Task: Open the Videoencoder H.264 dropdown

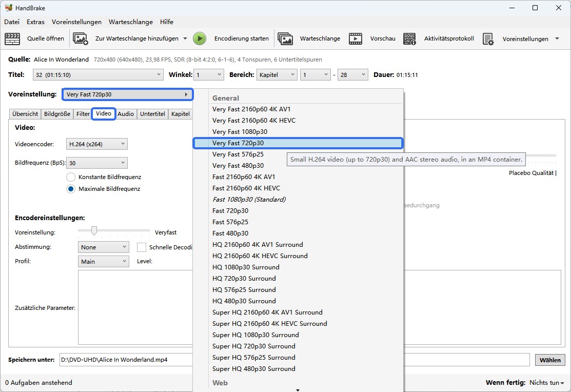Action: tap(96, 144)
